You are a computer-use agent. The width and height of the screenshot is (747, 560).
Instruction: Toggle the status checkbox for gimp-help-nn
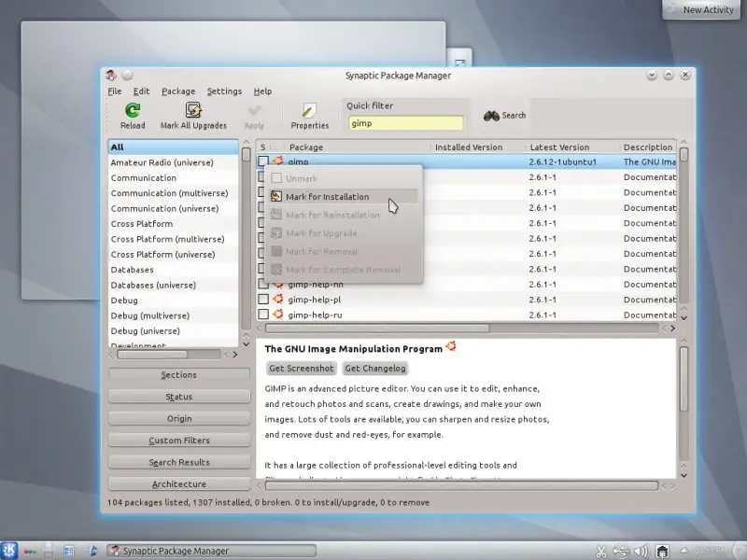tap(263, 285)
